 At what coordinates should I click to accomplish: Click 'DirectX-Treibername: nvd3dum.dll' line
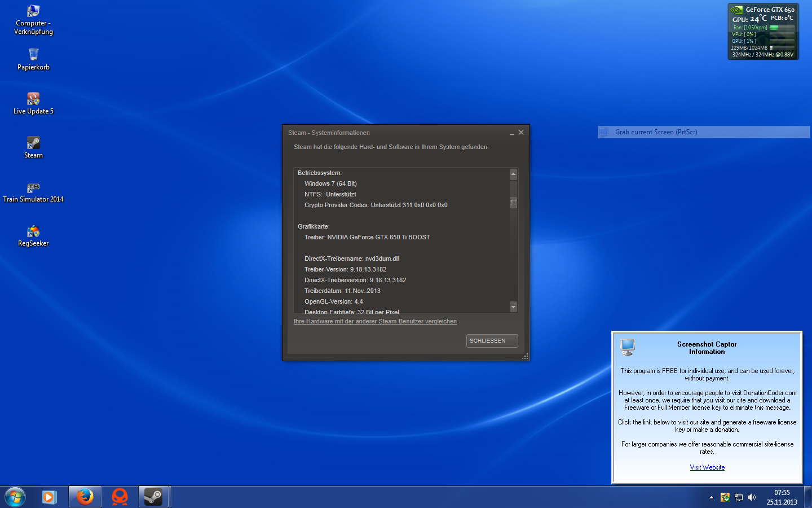pos(351,259)
